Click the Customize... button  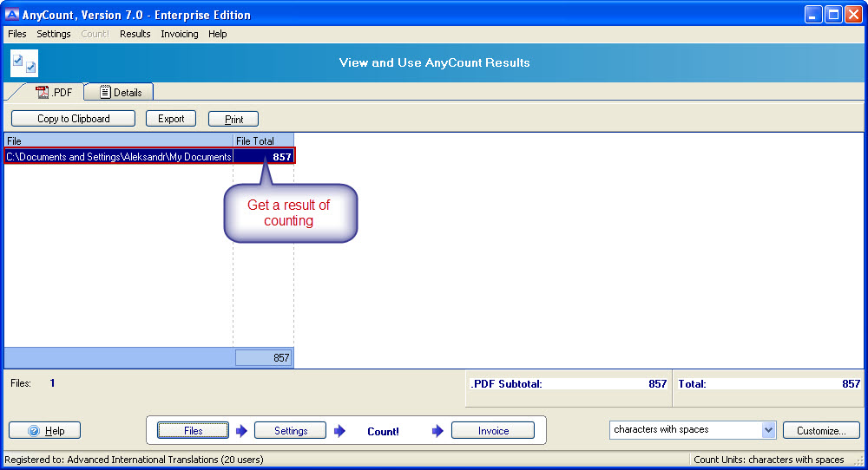pos(821,431)
